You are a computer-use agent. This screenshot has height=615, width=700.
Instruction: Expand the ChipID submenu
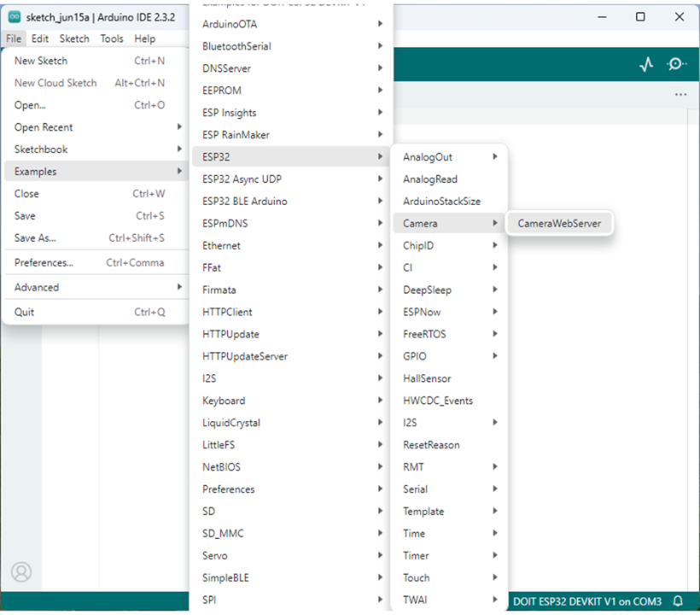[449, 246]
